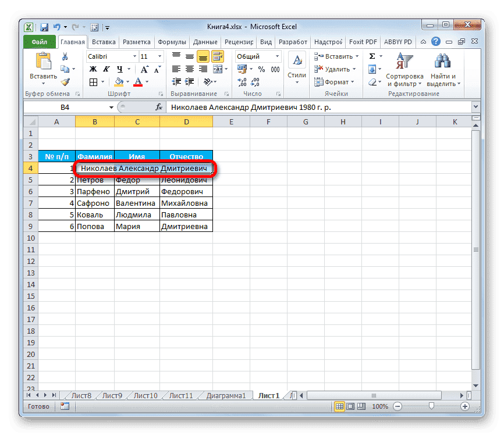504x436 pixels.
Task: Open the font size dropdown
Action: [159, 56]
